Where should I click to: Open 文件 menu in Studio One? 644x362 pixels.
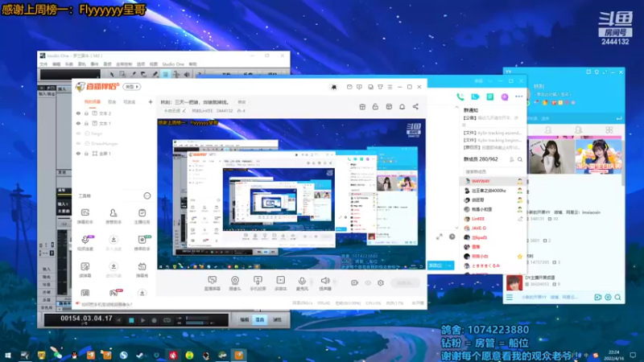[x=43, y=64]
